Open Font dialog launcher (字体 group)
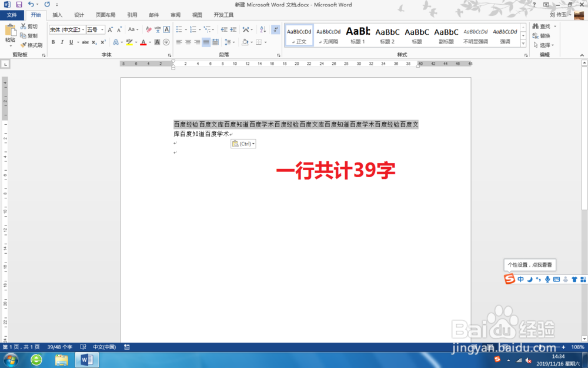588x368 pixels. coord(169,55)
